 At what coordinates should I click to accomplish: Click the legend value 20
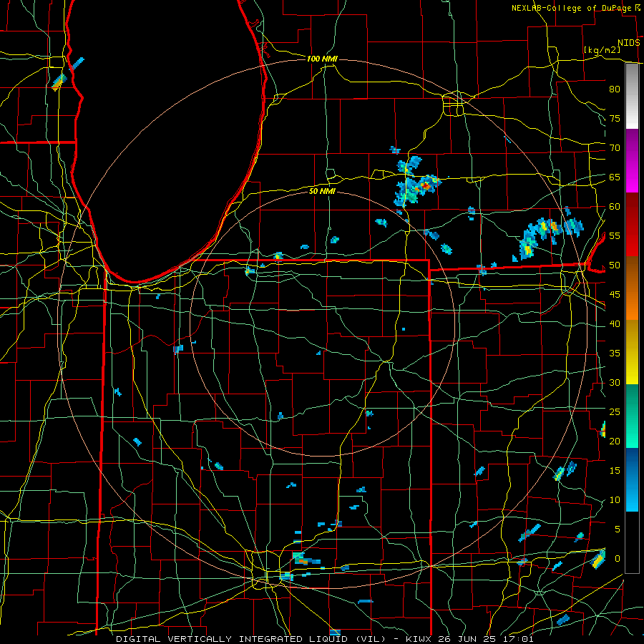click(615, 441)
